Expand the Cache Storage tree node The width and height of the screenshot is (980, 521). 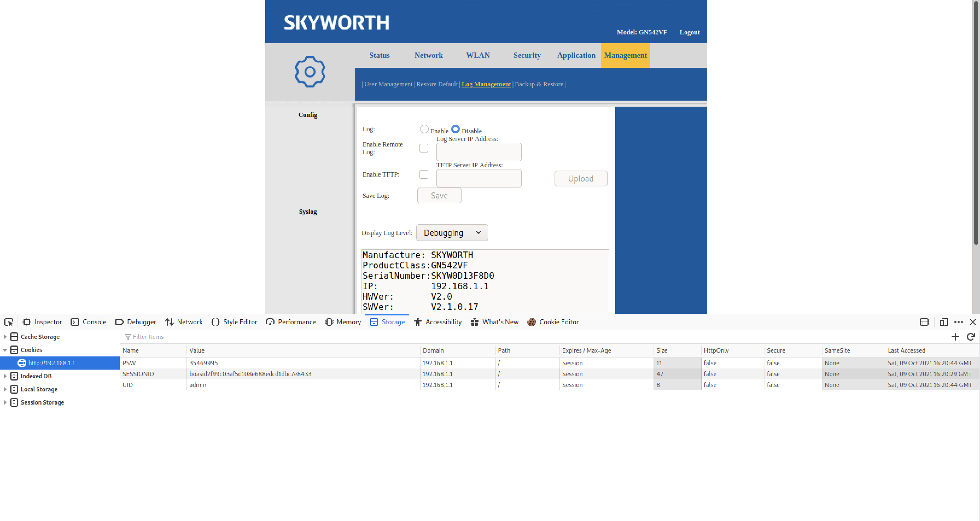coord(5,336)
